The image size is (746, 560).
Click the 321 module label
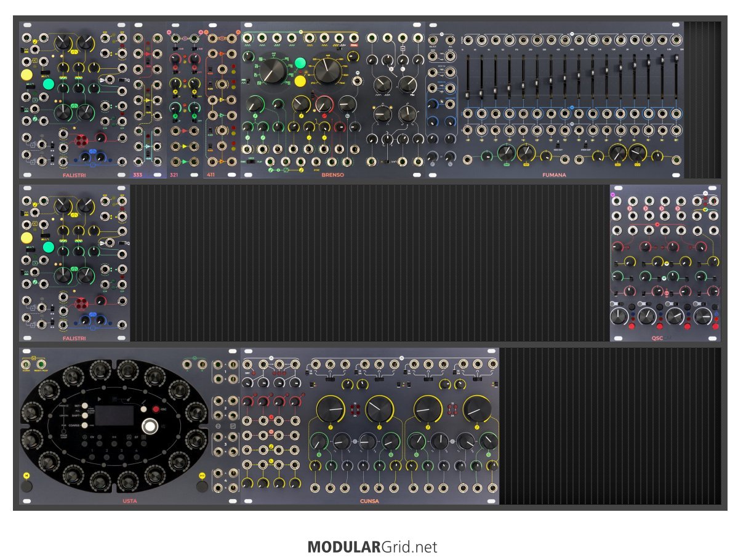click(x=174, y=175)
